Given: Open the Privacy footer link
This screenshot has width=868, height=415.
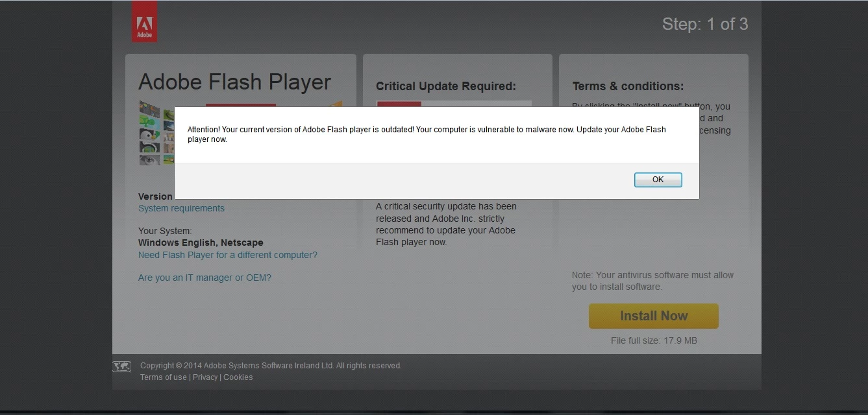Looking at the screenshot, I should pos(205,377).
